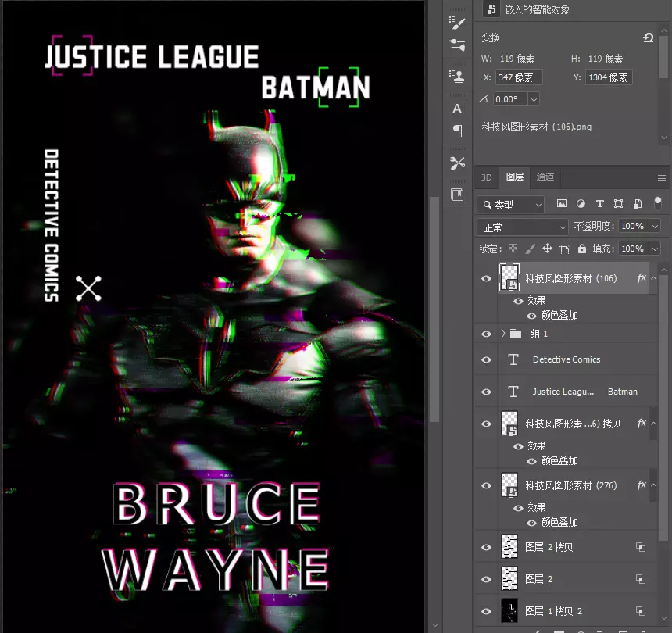Toggle 颜色叠加 effect on 科技风图形素材 (106) layer

coord(531,316)
